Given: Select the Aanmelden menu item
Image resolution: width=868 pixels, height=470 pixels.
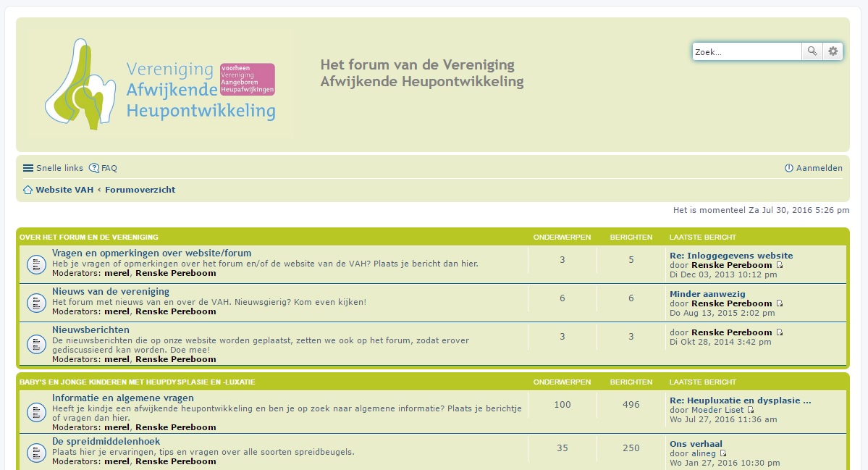Looking at the screenshot, I should pyautogui.click(x=819, y=167).
